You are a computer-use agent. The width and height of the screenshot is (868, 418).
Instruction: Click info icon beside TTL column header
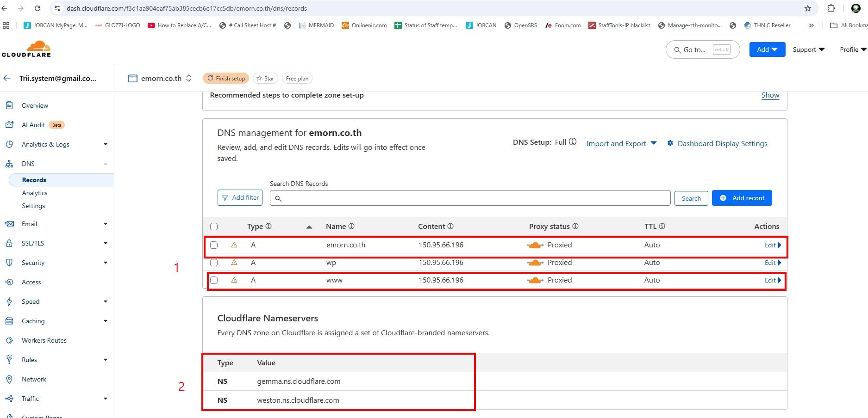pos(662,226)
